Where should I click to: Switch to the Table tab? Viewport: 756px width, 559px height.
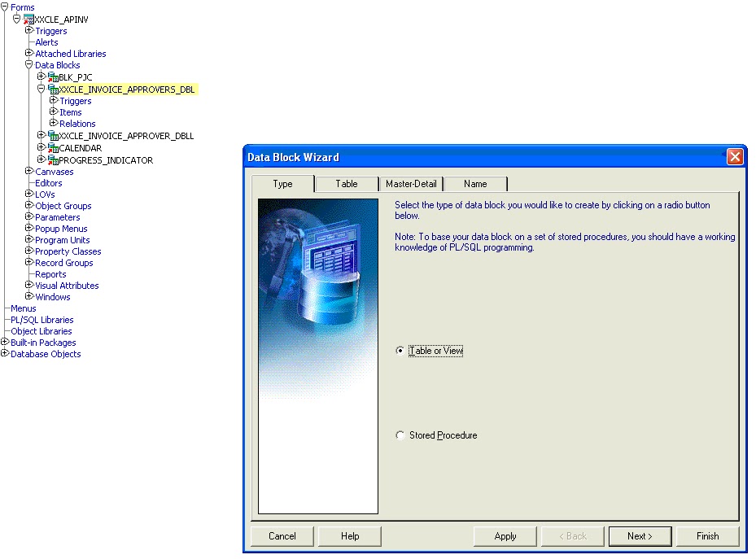pyautogui.click(x=347, y=184)
